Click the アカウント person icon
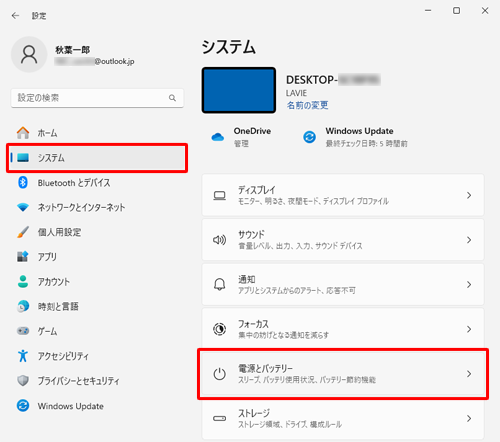500x442 pixels. pos(23,281)
